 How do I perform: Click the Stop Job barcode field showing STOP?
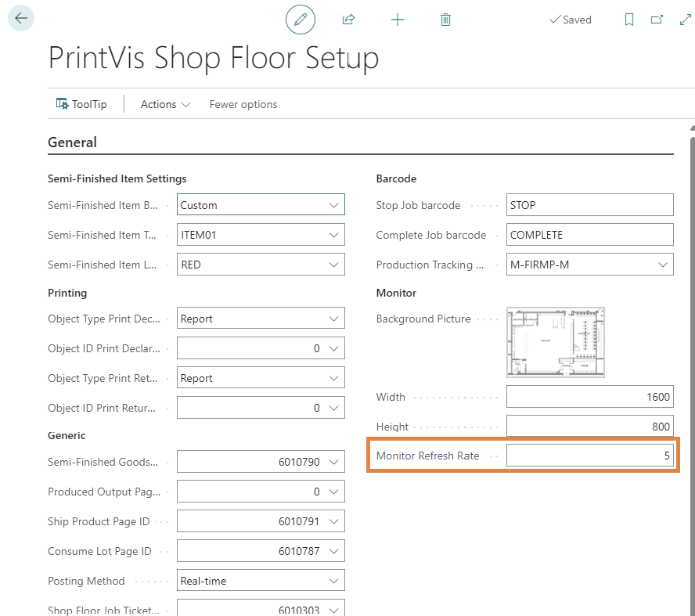[x=590, y=204]
